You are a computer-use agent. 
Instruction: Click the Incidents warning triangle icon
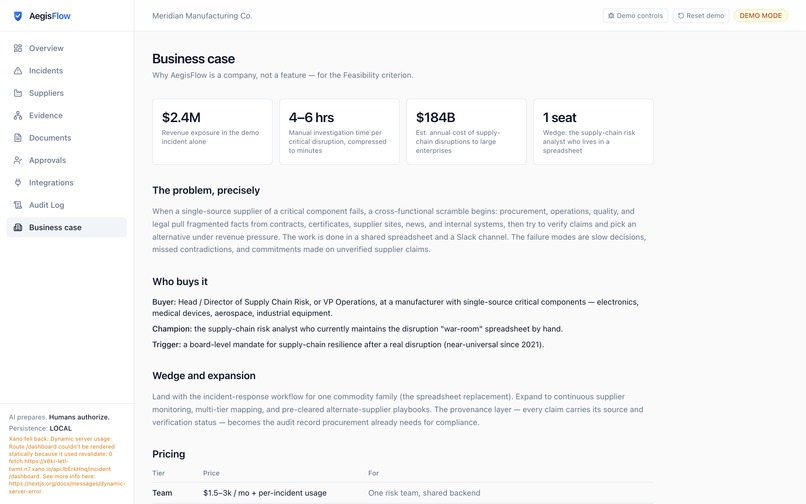(x=18, y=70)
